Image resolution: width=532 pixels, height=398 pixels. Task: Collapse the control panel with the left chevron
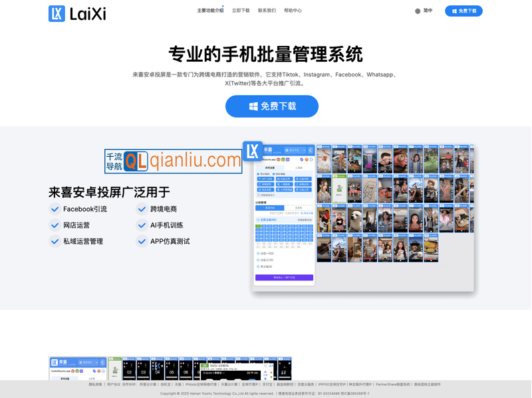click(x=310, y=150)
